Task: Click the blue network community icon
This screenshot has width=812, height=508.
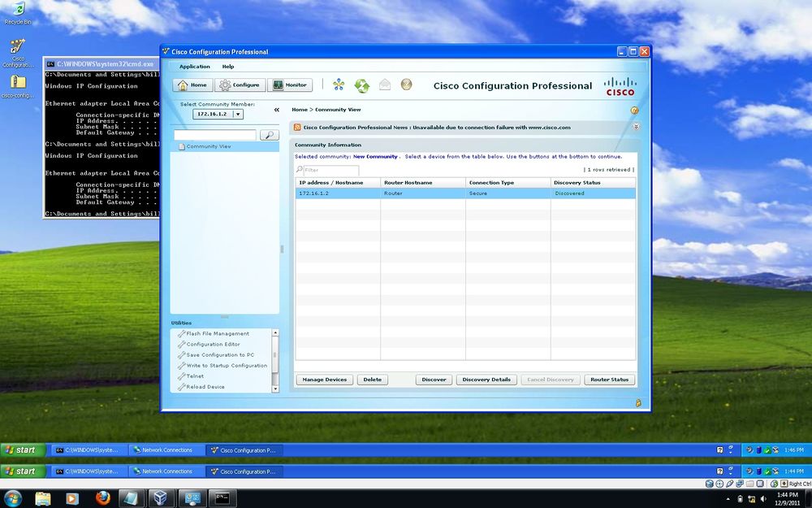Action: click(x=339, y=85)
